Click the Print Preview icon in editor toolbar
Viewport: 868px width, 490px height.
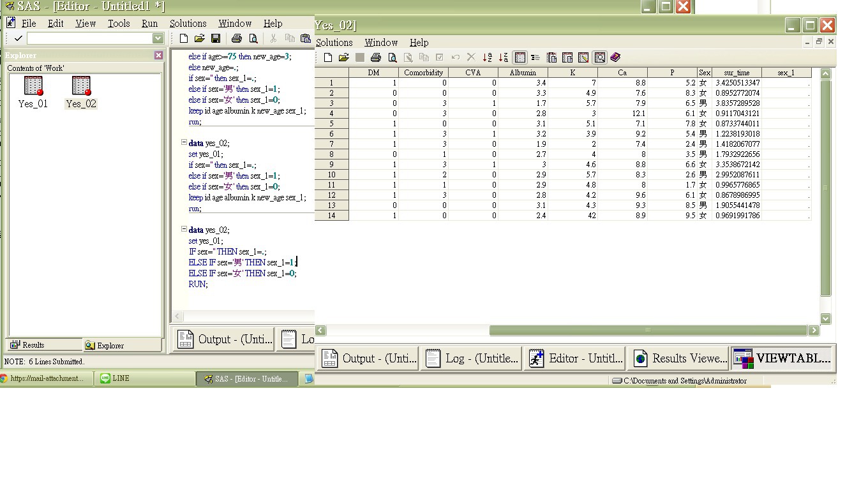click(x=253, y=39)
